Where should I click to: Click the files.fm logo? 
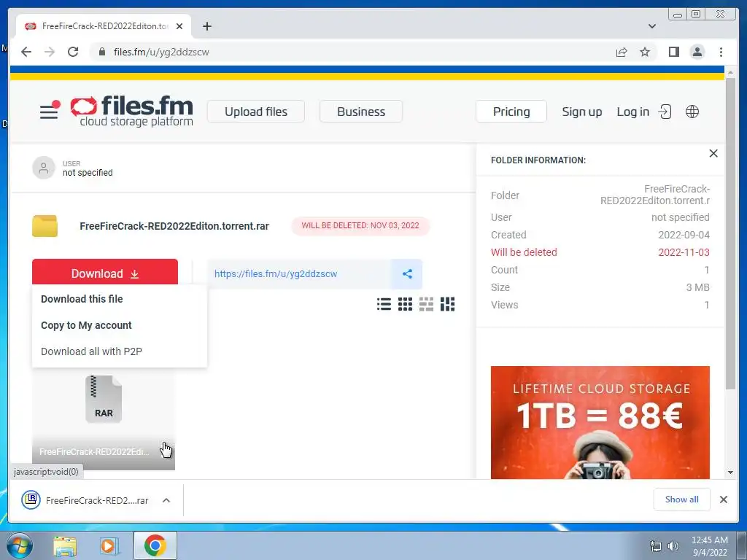point(132,111)
